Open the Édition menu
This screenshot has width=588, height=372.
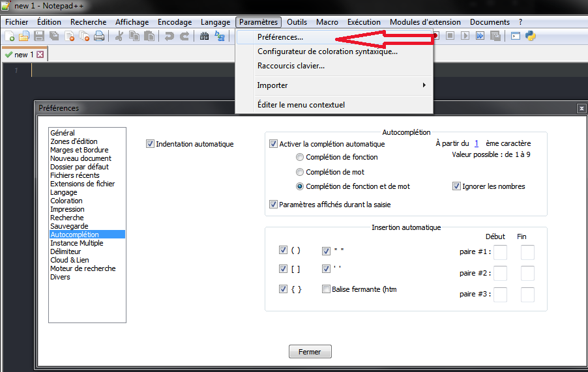(49, 22)
